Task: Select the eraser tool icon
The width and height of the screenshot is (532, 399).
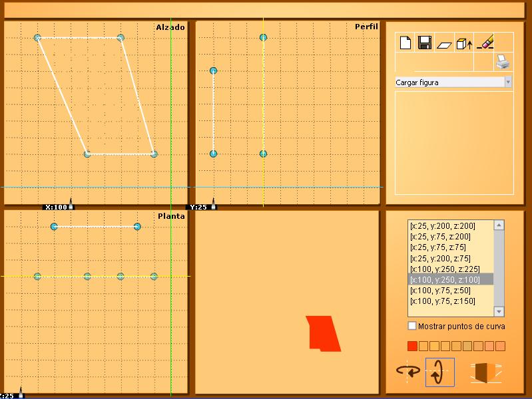Action: pyautogui.click(x=485, y=42)
